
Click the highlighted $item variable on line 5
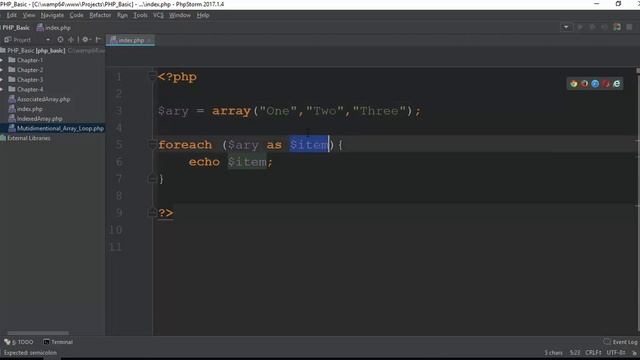(x=309, y=144)
